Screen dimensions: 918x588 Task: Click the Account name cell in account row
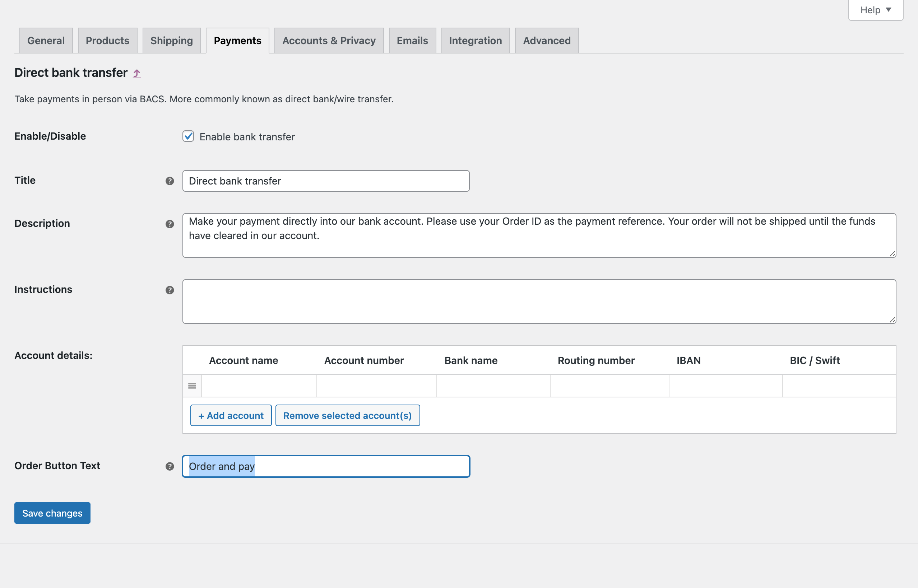tap(259, 386)
